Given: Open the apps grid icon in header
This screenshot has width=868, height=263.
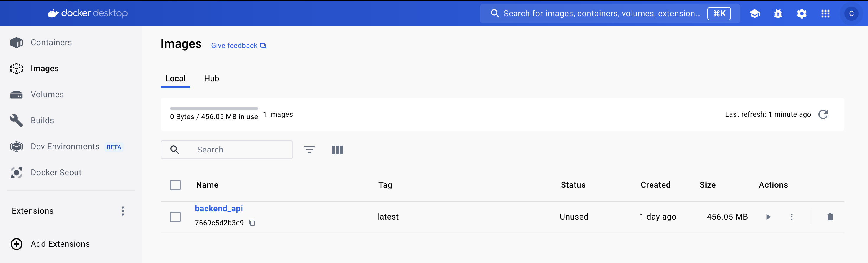Looking at the screenshot, I should click(x=825, y=14).
